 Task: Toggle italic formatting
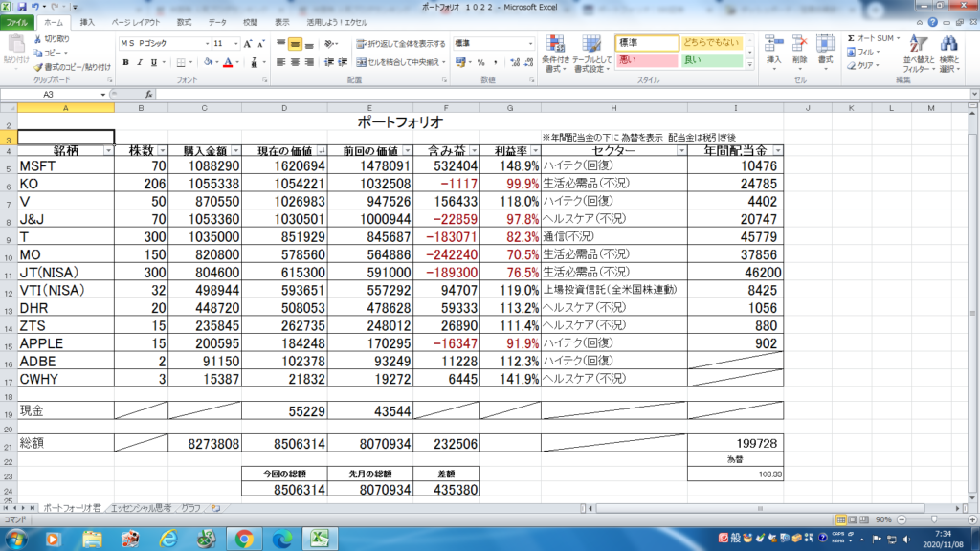pyautogui.click(x=140, y=62)
